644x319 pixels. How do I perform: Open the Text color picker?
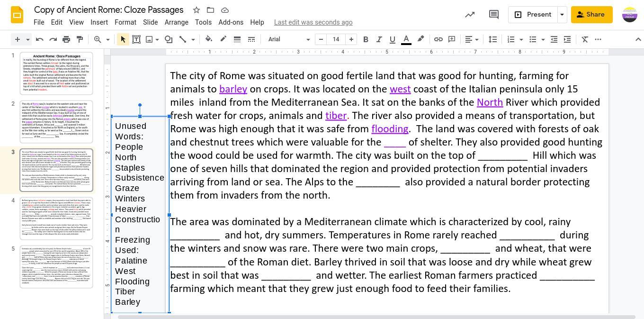click(x=406, y=39)
